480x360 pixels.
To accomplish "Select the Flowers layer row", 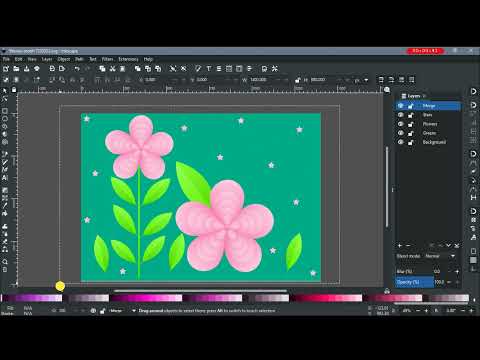I will click(x=428, y=124).
